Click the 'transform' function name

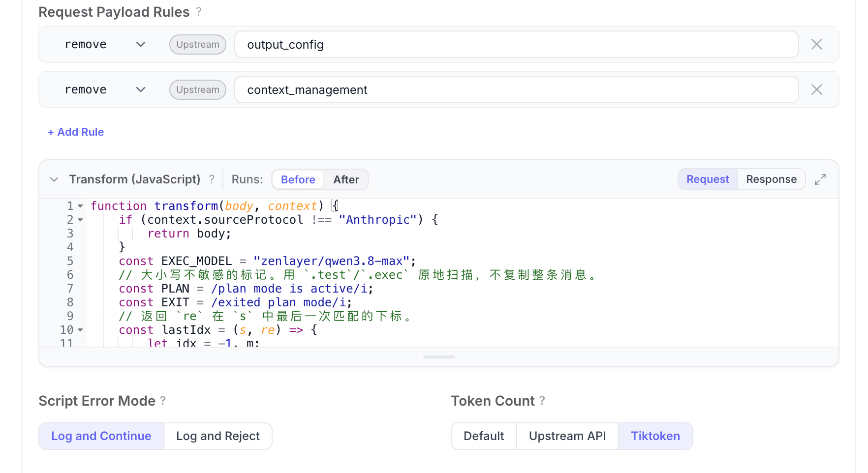tap(186, 206)
